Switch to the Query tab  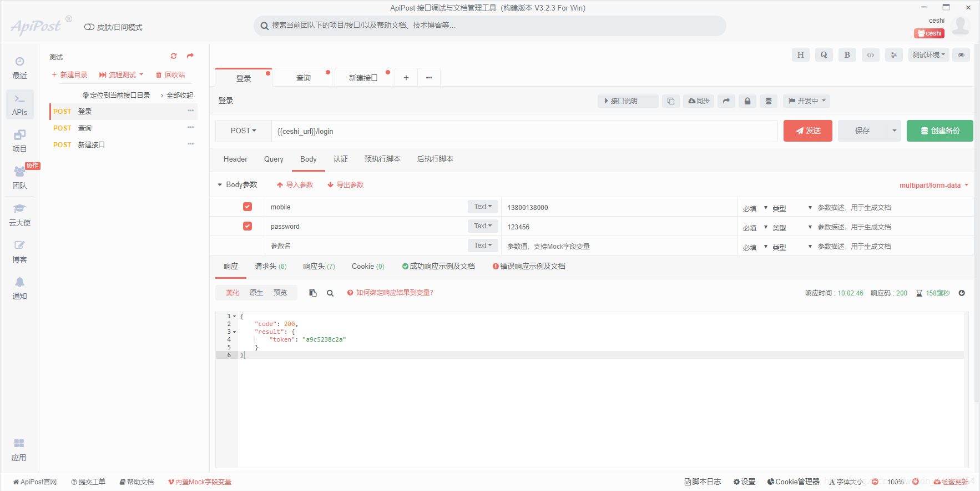pos(274,159)
